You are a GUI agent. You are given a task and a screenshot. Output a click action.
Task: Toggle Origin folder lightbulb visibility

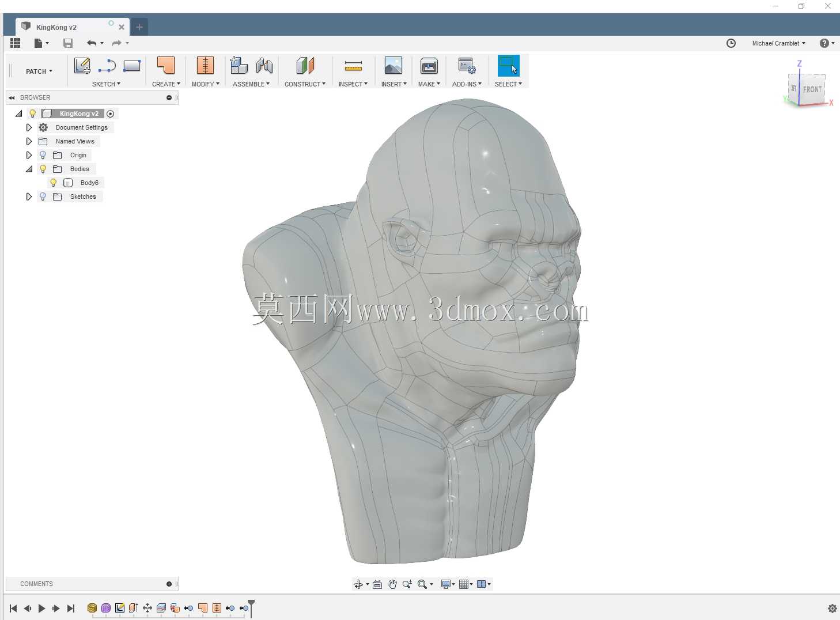coord(43,155)
